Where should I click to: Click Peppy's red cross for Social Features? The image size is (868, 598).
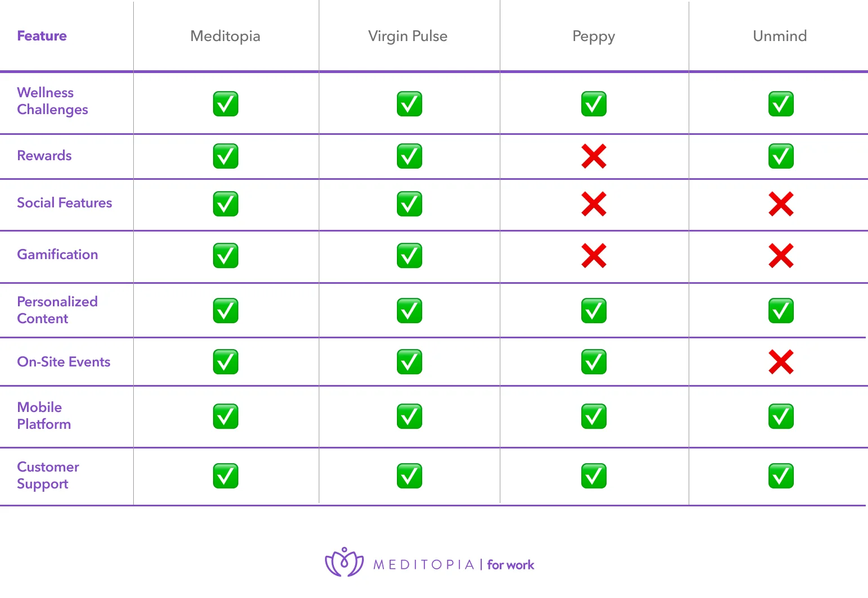[594, 204]
